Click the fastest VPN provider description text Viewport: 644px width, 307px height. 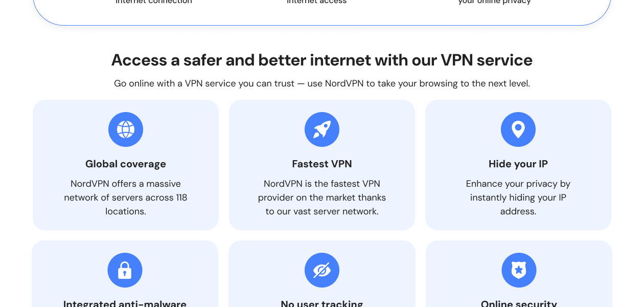322,198
